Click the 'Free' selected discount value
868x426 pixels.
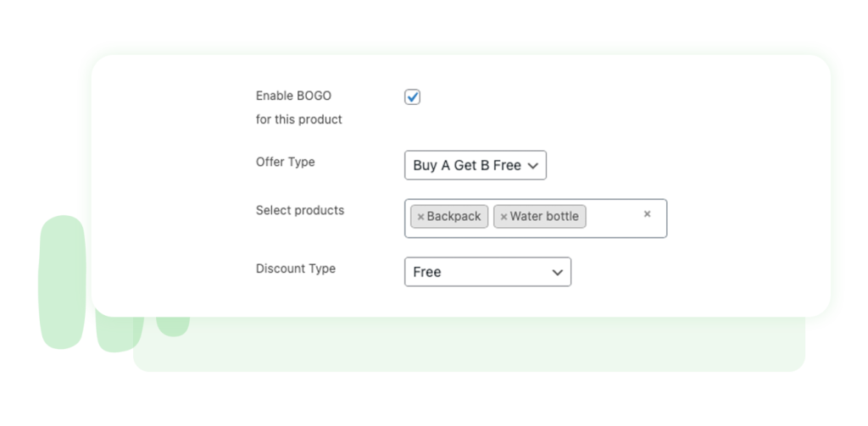coord(427,273)
